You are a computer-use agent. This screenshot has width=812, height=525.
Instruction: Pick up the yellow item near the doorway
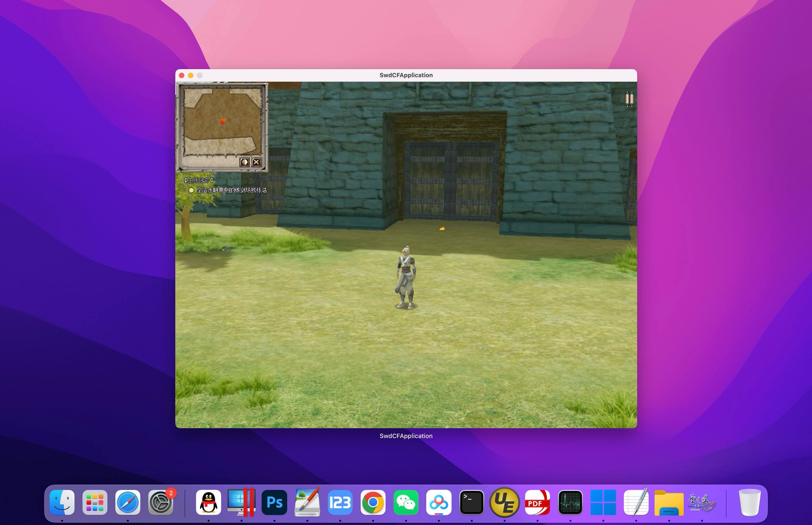click(442, 228)
